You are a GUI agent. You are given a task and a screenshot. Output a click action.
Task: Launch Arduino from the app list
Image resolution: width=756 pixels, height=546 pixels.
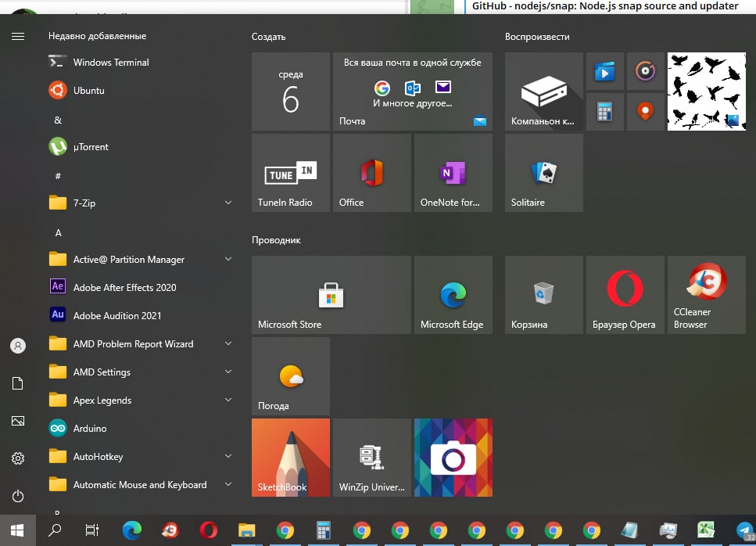90,428
